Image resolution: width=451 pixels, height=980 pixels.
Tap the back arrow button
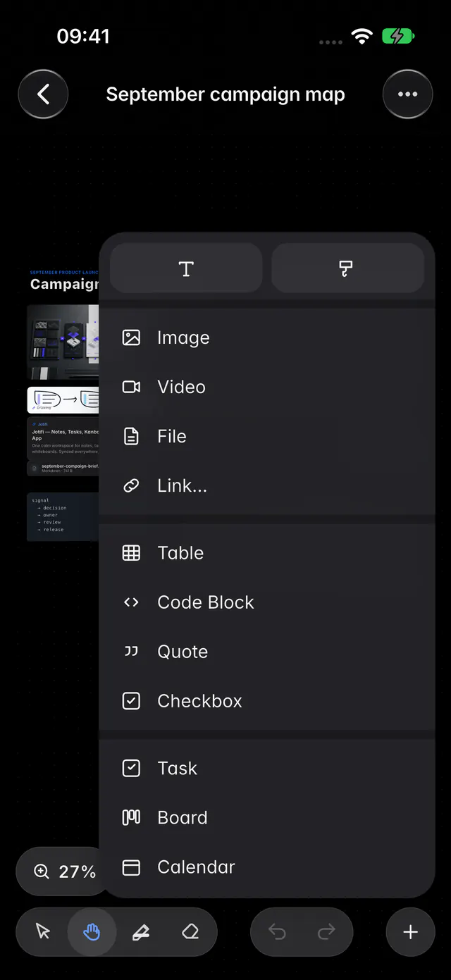(43, 94)
